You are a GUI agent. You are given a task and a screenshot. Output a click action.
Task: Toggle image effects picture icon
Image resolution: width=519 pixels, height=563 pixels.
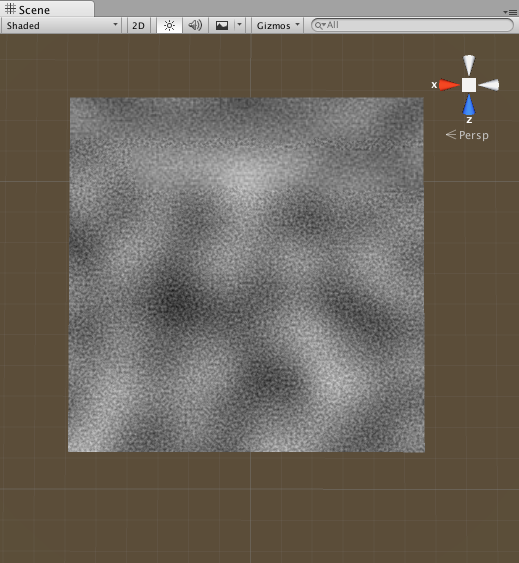(x=222, y=25)
